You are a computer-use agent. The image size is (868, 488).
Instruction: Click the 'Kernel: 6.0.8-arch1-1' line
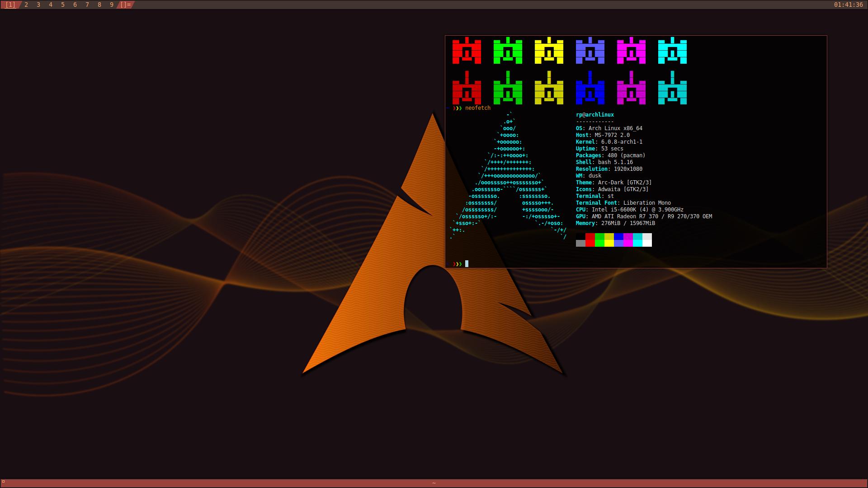click(x=609, y=142)
